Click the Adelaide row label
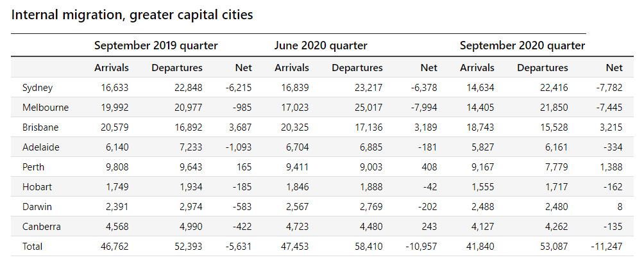Image resolution: width=644 pixels, height=269 pixels. (41, 147)
